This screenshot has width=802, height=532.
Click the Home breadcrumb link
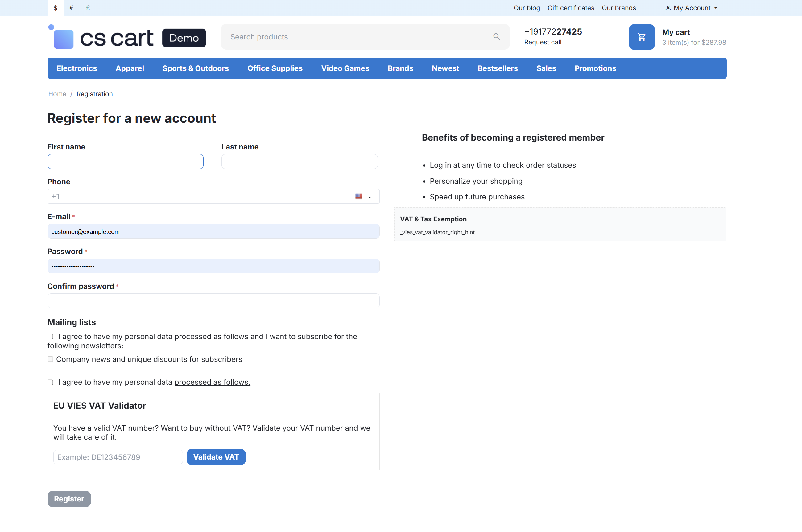(57, 94)
